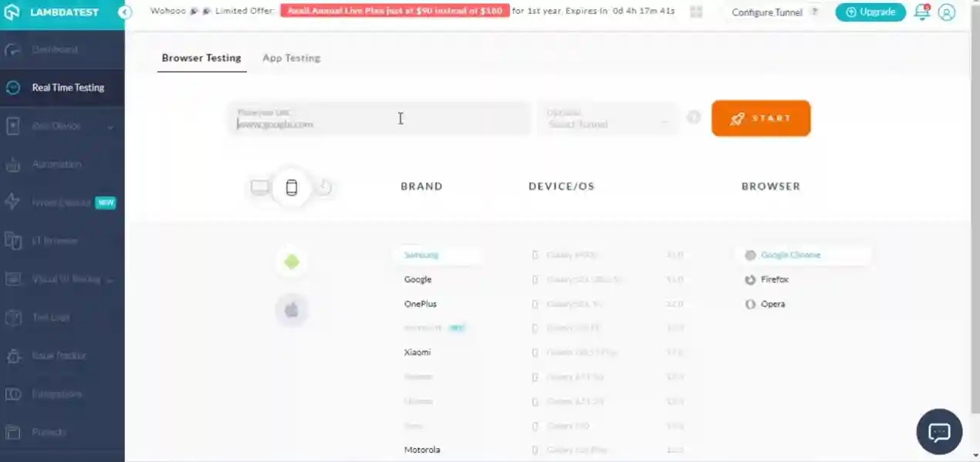Select the mobile device type icon
Image resolution: width=980 pixels, height=462 pixels.
pyautogui.click(x=292, y=187)
